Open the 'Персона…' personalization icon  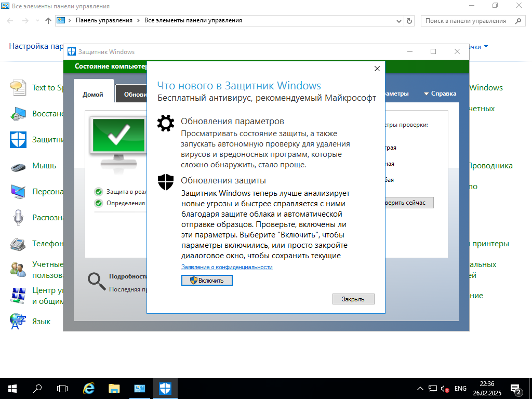(18, 192)
